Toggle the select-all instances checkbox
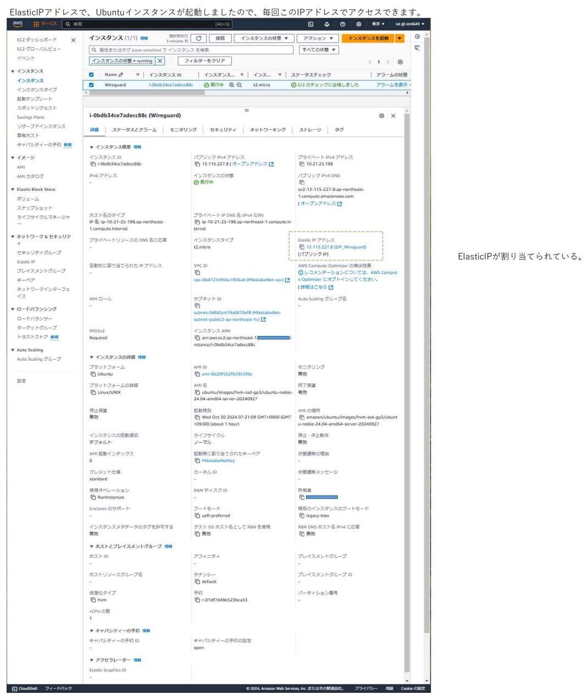Screen dimensions: 588x700 (x=91, y=75)
